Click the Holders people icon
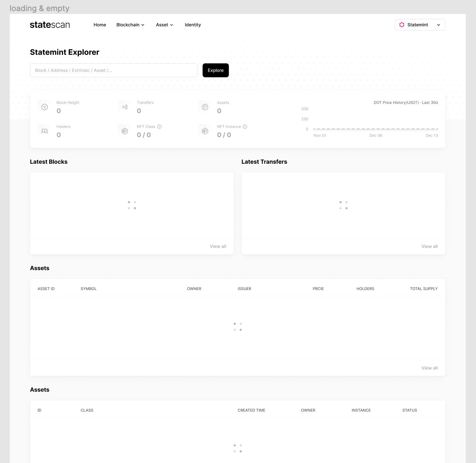 click(44, 131)
